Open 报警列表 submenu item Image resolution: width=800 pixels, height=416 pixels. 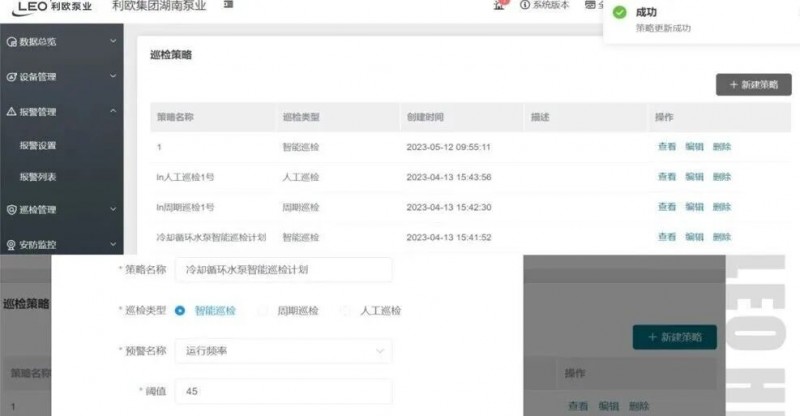click(x=38, y=177)
